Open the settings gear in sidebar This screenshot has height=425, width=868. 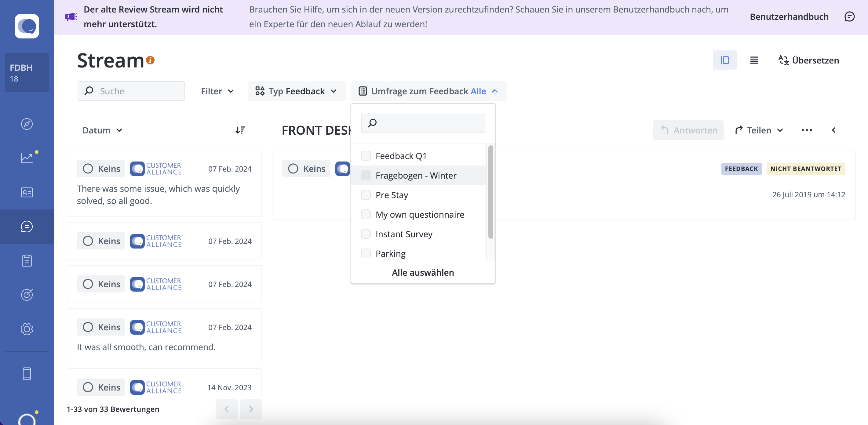tap(27, 329)
